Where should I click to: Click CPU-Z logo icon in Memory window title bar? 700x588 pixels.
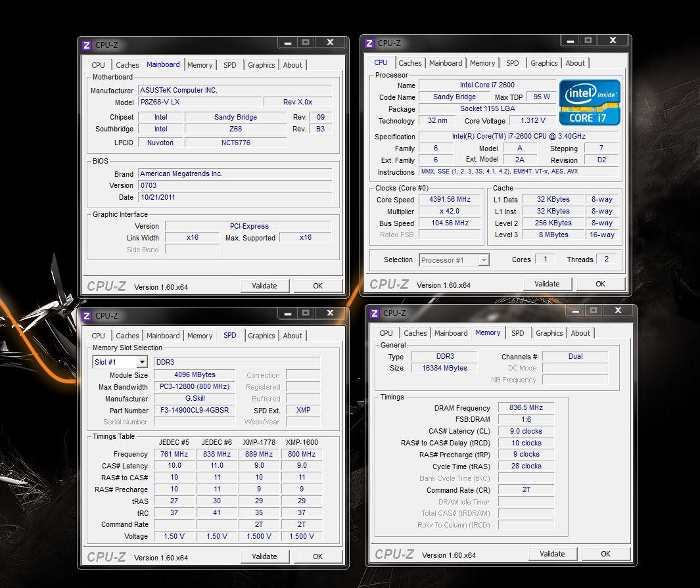375,313
